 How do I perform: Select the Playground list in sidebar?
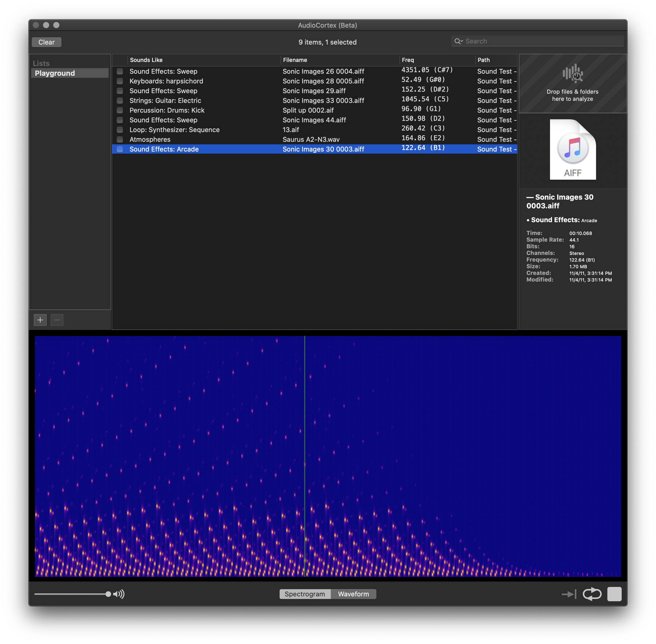(55, 73)
